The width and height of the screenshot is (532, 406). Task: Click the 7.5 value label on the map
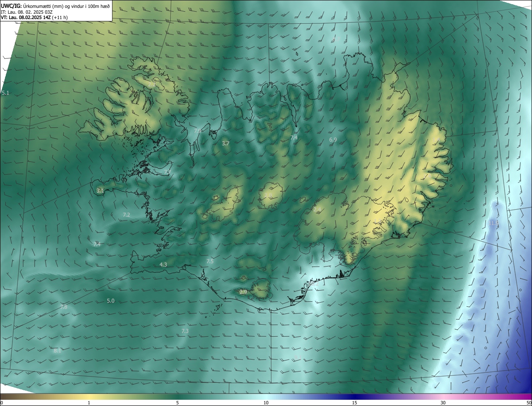pyautogui.click(x=210, y=261)
